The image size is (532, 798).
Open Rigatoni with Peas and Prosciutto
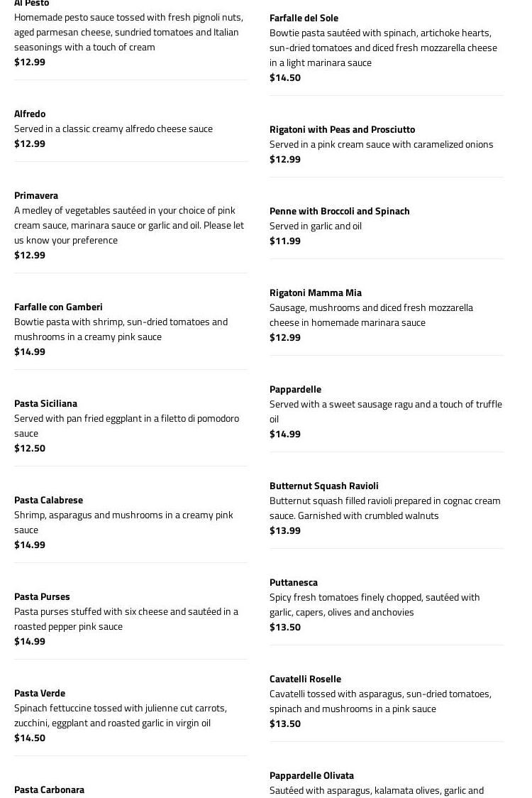coord(342,129)
